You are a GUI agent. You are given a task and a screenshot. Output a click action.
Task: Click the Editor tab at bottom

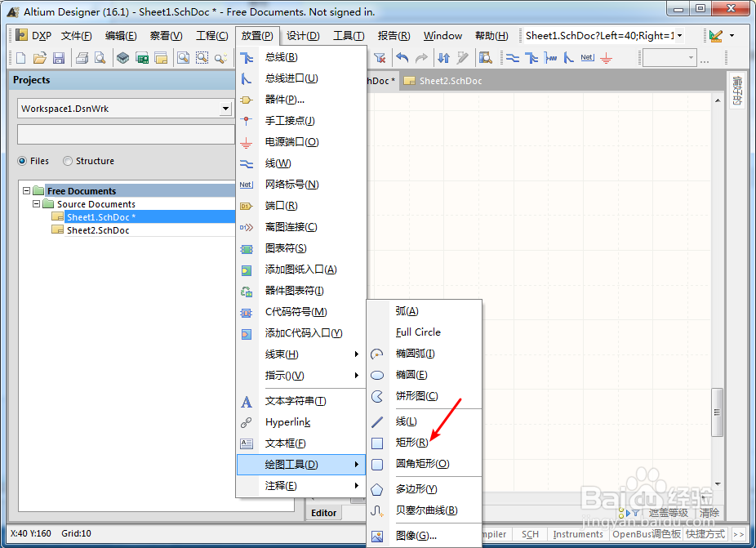point(323,513)
